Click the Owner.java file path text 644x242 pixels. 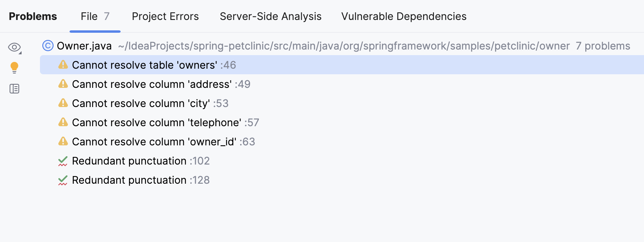point(344,46)
